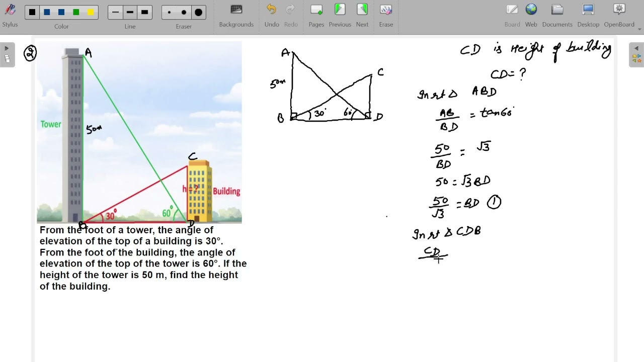This screenshot has height=362, width=644.
Task: Choose the thin line width
Action: [115, 12]
